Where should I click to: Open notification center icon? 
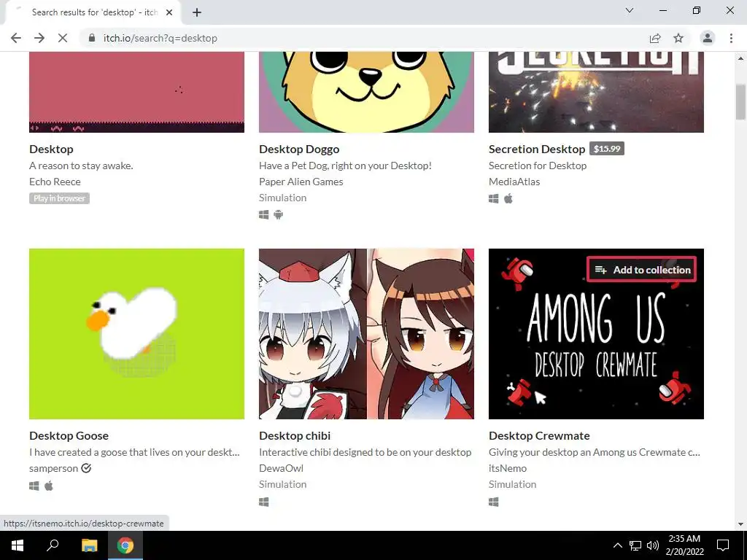723,545
